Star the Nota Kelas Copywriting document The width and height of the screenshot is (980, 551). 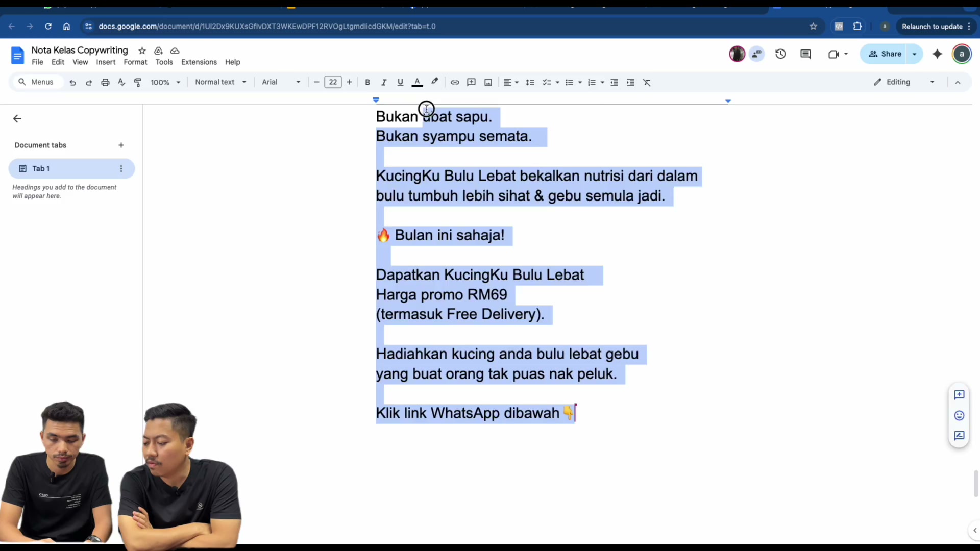(142, 51)
